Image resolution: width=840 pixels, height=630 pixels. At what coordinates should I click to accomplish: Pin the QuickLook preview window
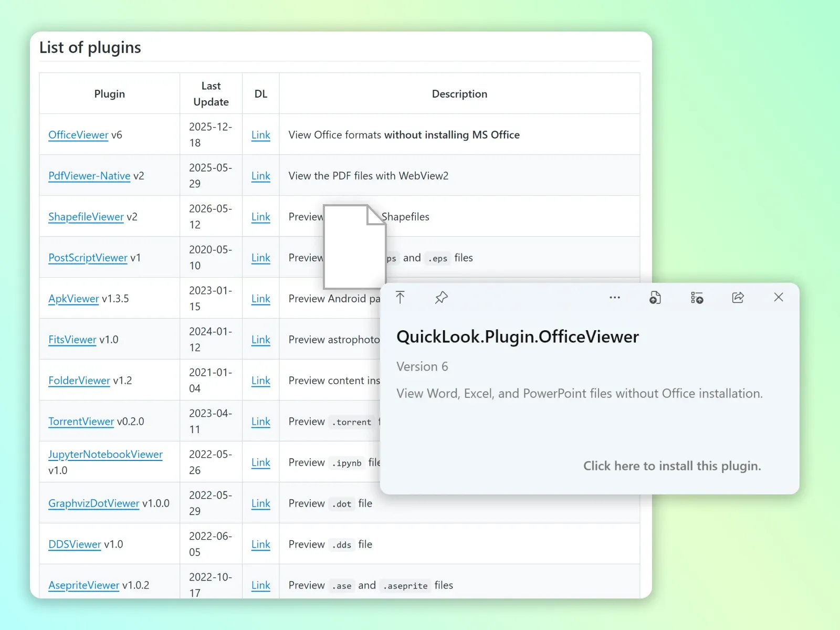click(x=442, y=298)
